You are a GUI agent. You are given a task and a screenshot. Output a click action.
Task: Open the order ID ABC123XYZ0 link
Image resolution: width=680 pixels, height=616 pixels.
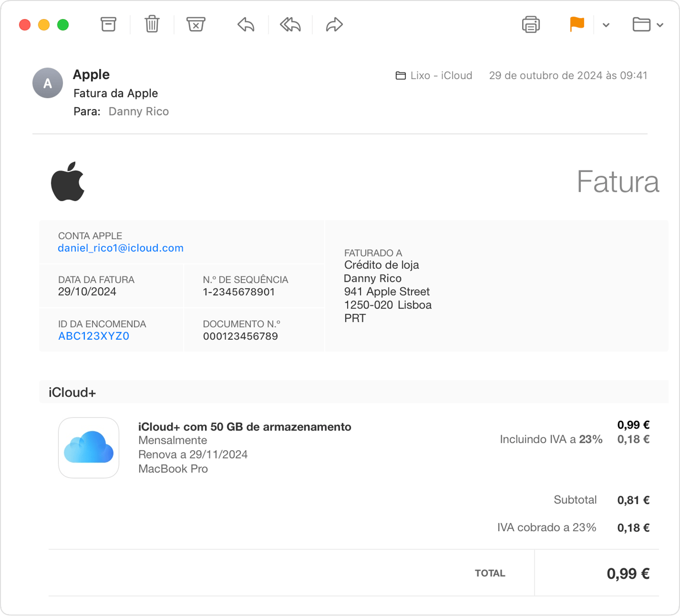click(x=93, y=336)
